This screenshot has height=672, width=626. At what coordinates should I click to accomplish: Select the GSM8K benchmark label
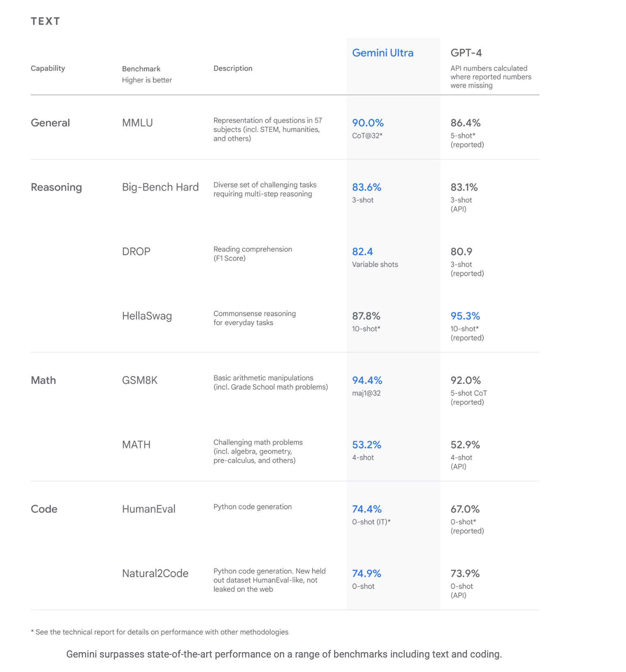140,380
